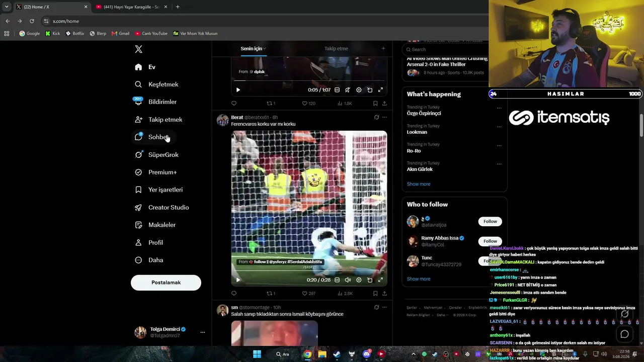Mute Berat's video sound

348,280
